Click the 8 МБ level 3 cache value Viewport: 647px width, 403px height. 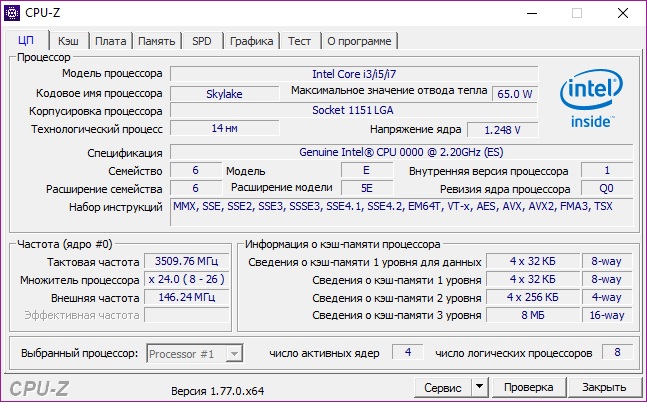tap(533, 315)
